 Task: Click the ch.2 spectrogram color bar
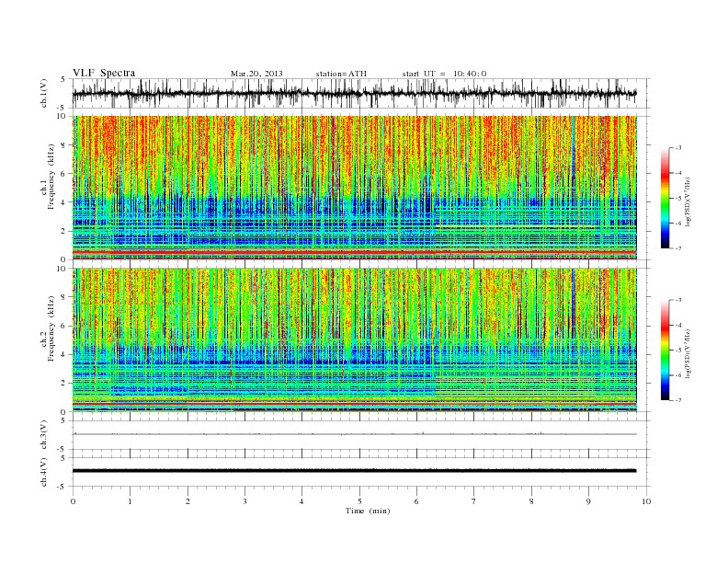(x=665, y=350)
